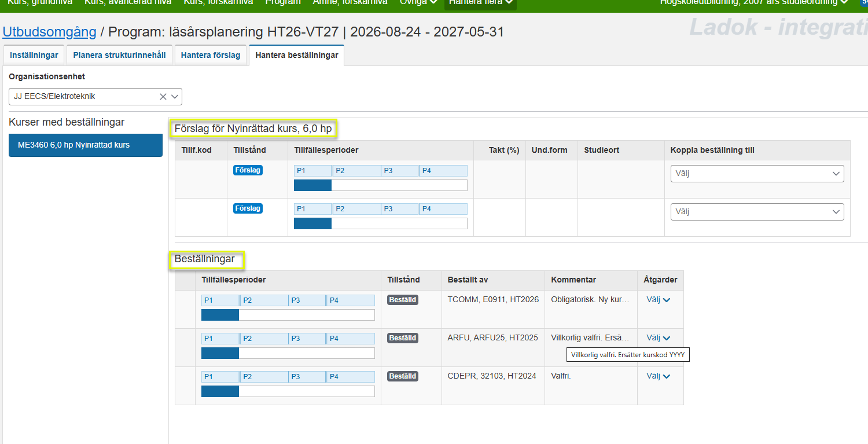Screen dimensions: 868x444
Task: Click the Program item in top navigation
Action: 283,3
